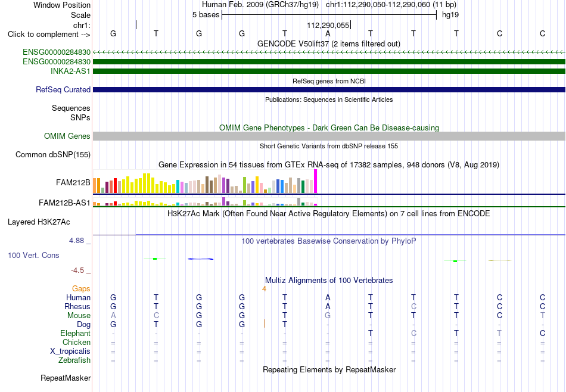Click the Window Position label
566x392 pixels.
62,5
